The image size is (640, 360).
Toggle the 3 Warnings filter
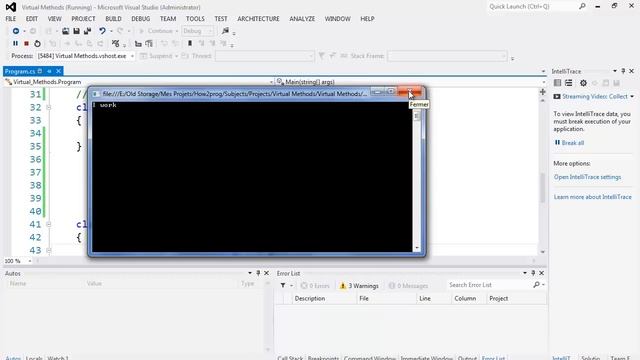(359, 286)
